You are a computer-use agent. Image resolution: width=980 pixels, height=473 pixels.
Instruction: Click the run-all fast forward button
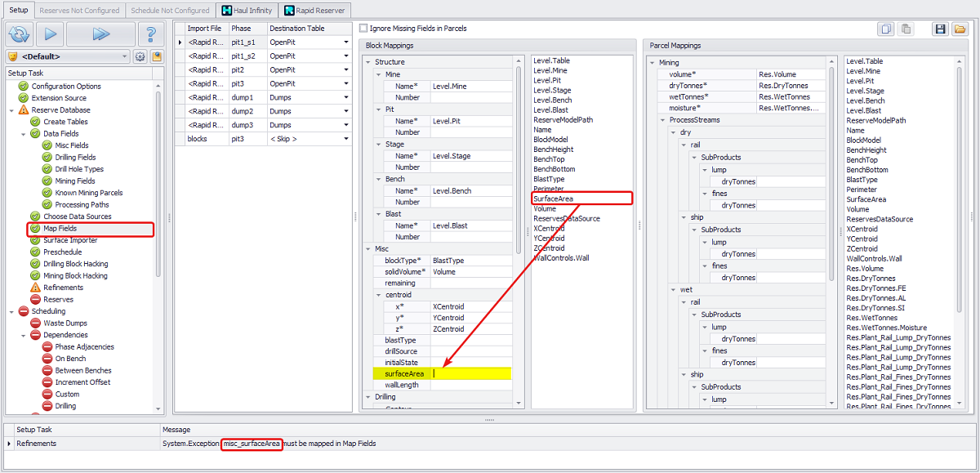100,34
